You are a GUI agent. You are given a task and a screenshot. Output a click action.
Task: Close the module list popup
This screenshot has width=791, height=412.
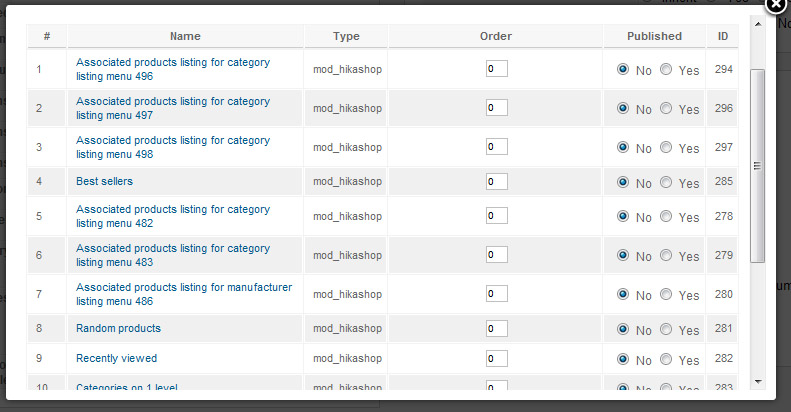[776, 5]
